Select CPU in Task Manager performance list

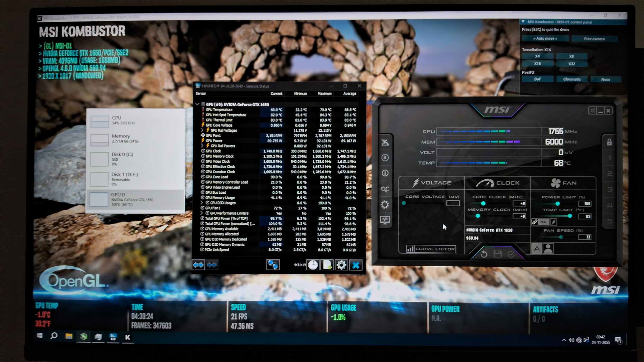(x=136, y=121)
